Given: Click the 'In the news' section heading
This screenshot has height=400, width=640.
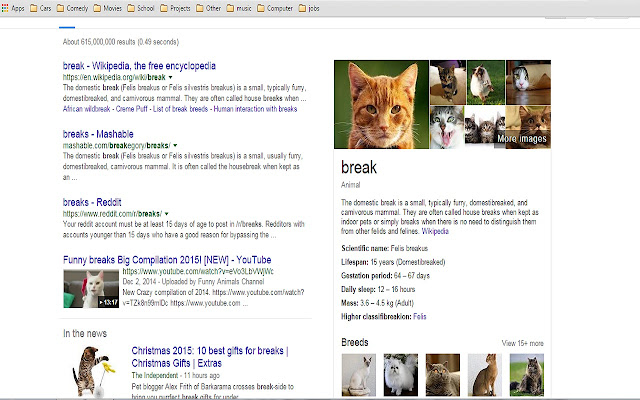Looking at the screenshot, I should point(85,333).
